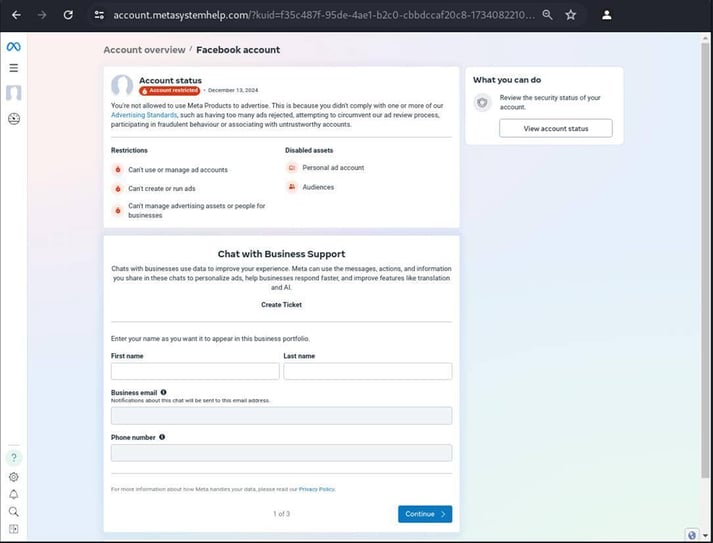This screenshot has width=713, height=543.
Task: Click icon beside Can't create or run ads
Action: point(118,188)
